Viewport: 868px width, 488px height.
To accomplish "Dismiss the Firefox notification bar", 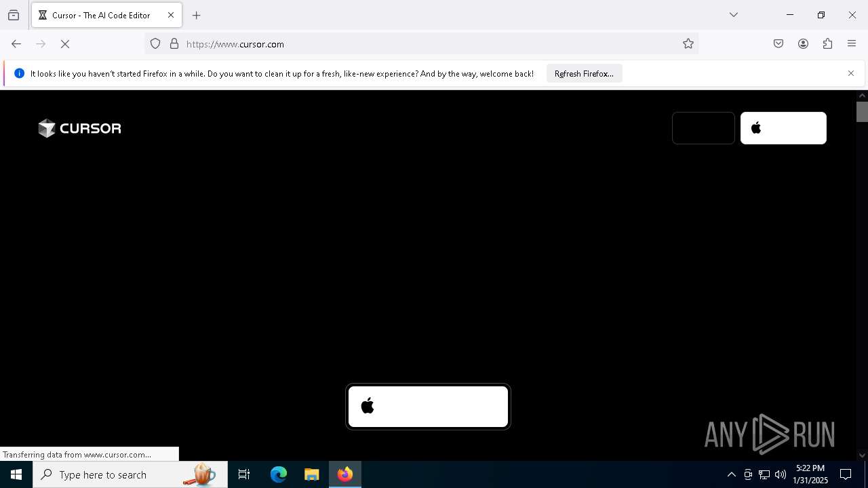I will click(x=851, y=73).
